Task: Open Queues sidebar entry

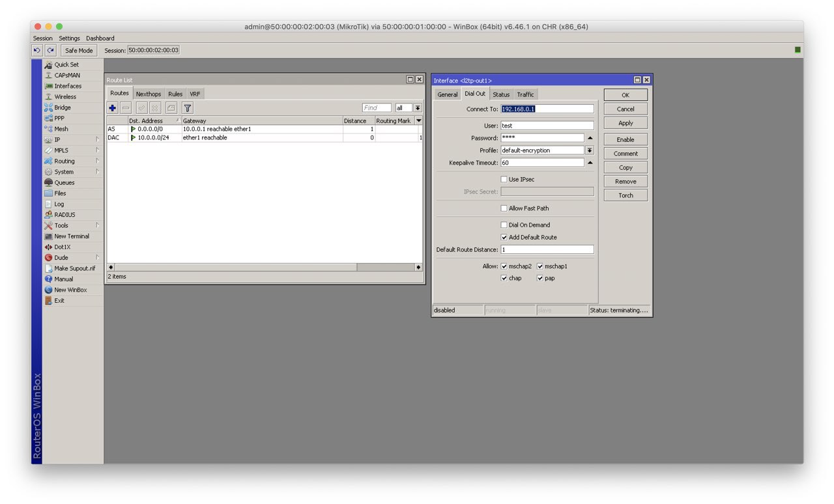Action: (65, 183)
